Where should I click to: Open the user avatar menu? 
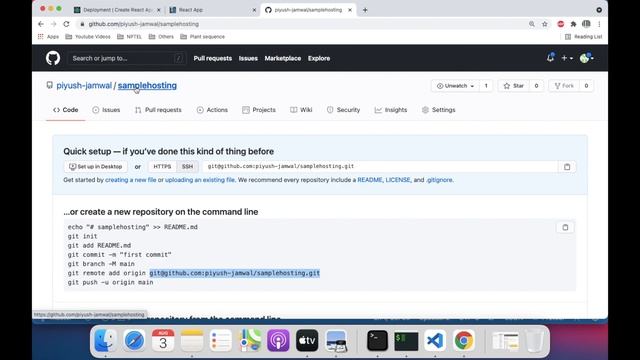tap(587, 58)
